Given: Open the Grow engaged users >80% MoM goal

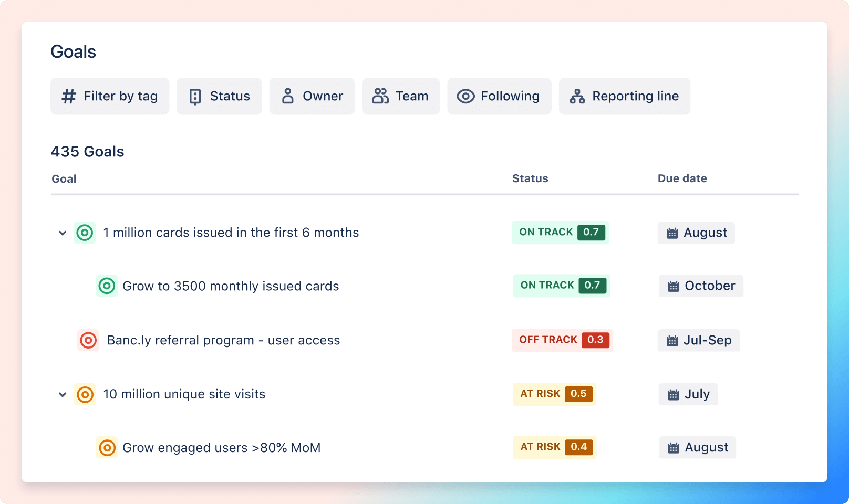Looking at the screenshot, I should [x=221, y=447].
